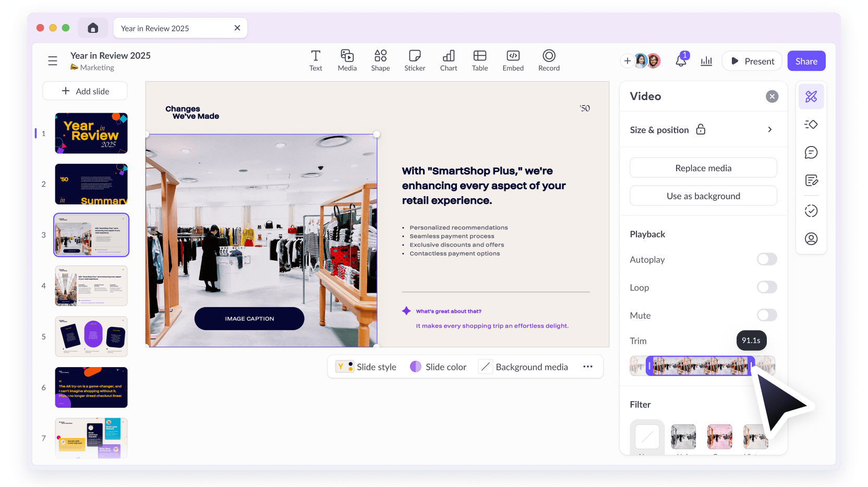Screen dimensions: 868x487
Task: Open the design tools sidebar icon
Action: 811,96
